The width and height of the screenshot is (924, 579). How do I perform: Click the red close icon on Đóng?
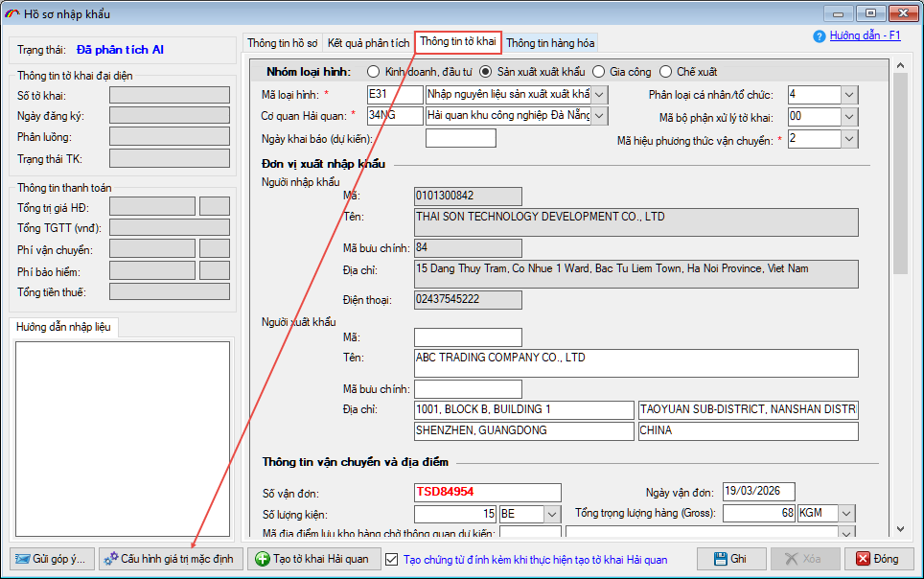click(862, 559)
